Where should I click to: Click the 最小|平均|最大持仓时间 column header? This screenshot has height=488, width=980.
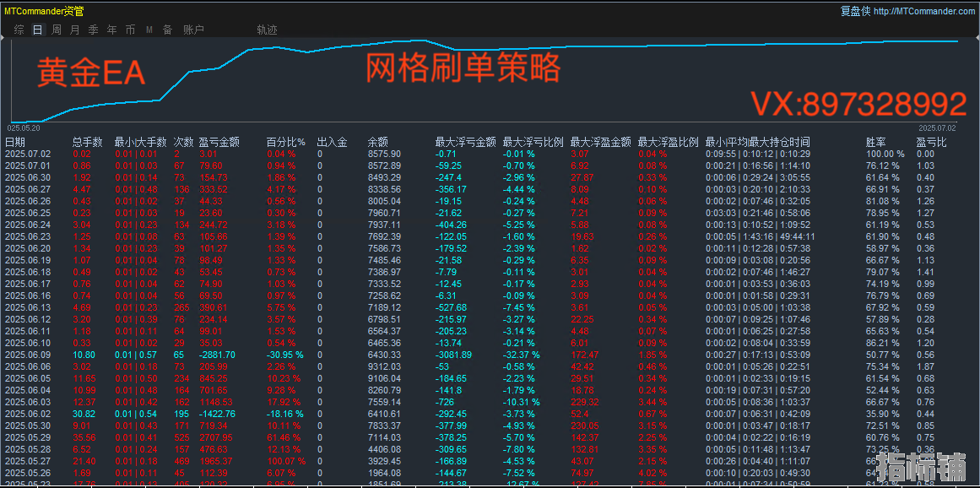point(757,142)
